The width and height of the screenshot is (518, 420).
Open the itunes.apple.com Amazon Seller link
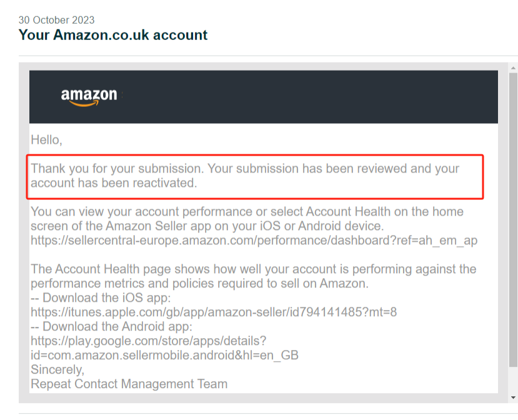pos(214,312)
